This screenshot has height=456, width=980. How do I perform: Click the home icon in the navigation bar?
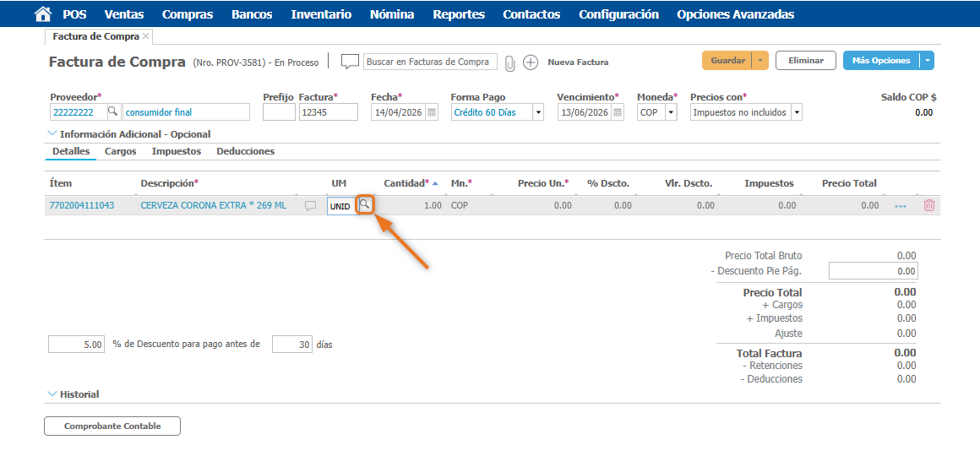[42, 14]
